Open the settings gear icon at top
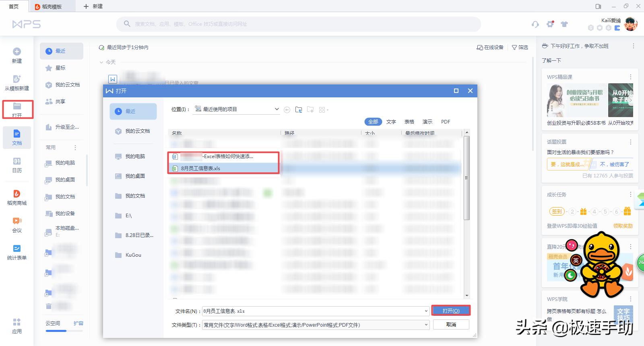644x346 pixels. click(550, 24)
